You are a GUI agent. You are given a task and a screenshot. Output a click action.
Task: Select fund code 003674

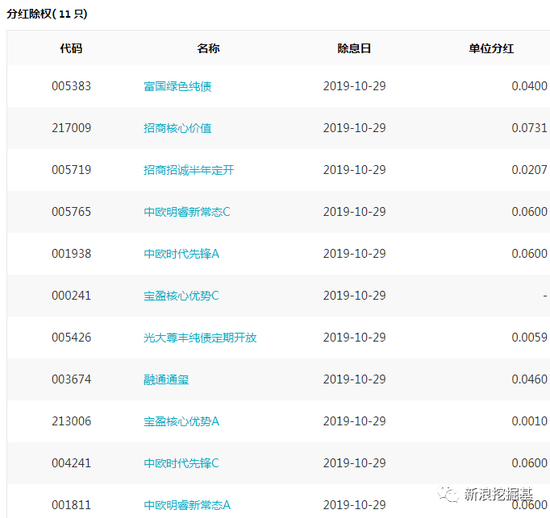[x=71, y=379]
